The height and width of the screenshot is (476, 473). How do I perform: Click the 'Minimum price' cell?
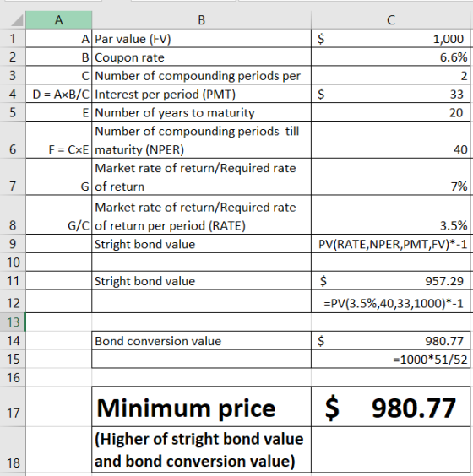[x=201, y=407]
